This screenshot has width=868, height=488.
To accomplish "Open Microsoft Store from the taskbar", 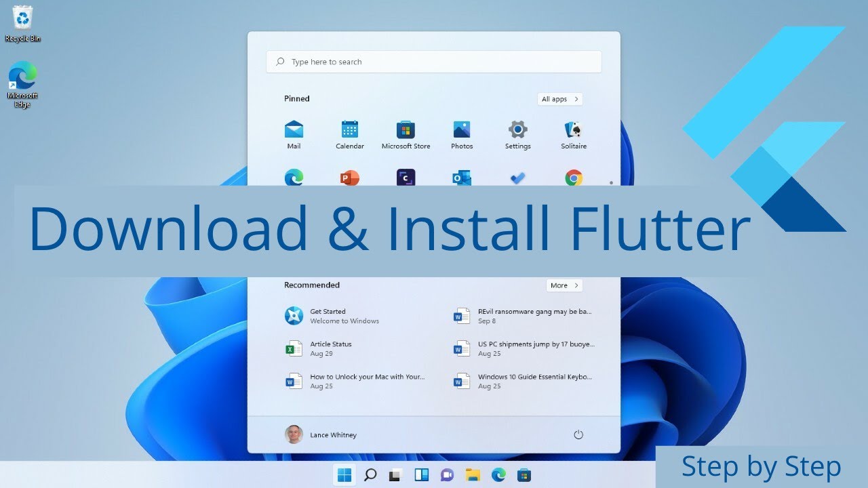I will click(x=524, y=474).
